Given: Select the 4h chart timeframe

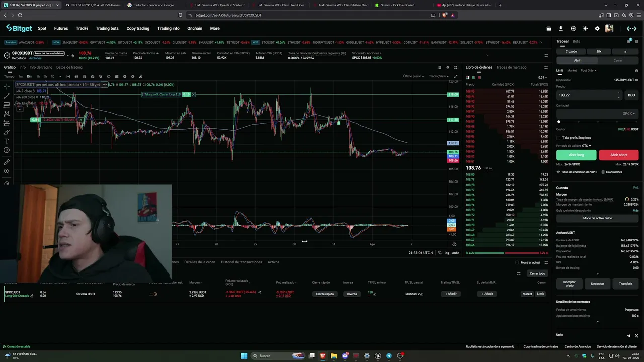Looking at the screenshot, I should click(x=45, y=77).
